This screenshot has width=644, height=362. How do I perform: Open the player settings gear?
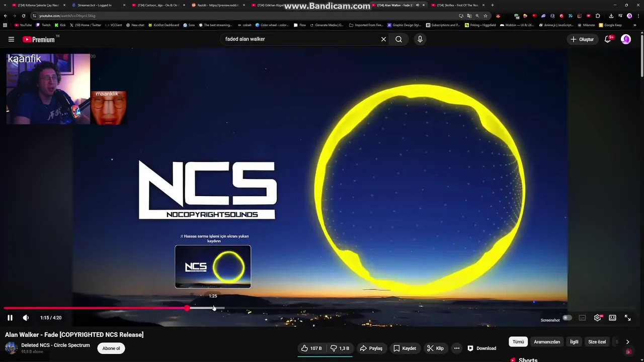click(597, 318)
